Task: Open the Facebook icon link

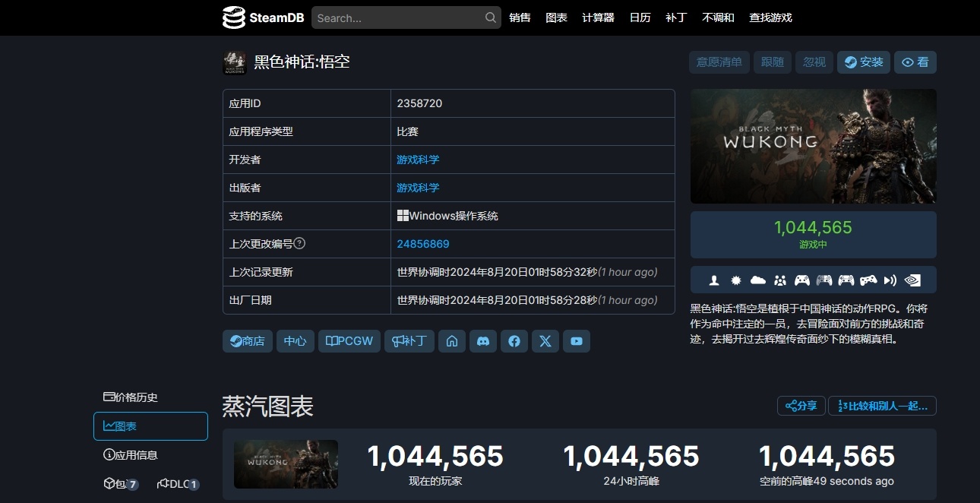Action: [x=514, y=341]
